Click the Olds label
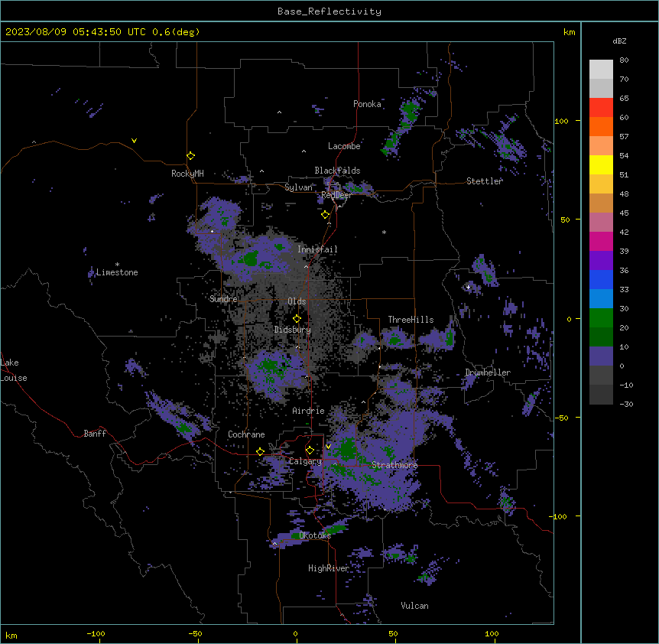659x644 pixels. [297, 301]
